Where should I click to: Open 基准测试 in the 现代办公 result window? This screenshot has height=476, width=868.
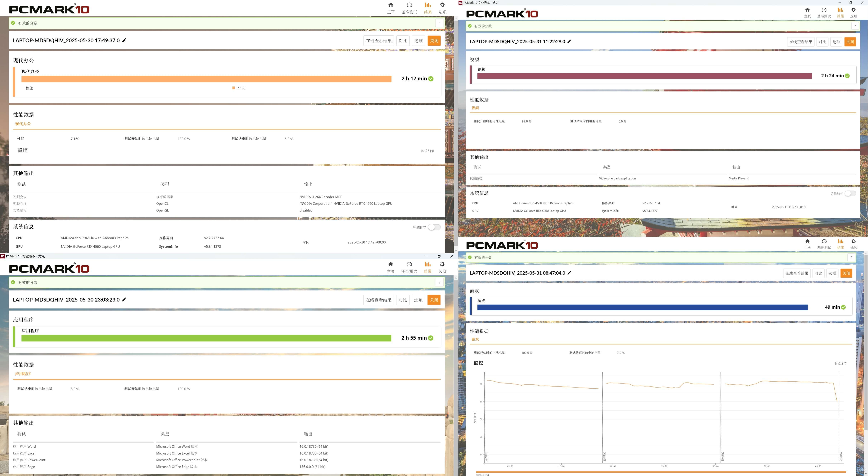409,8
